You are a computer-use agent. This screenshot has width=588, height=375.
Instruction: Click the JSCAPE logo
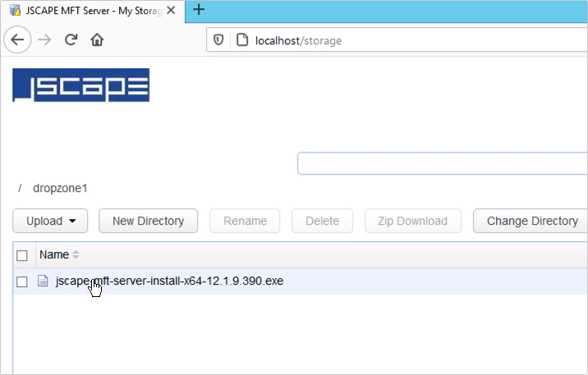(80, 85)
